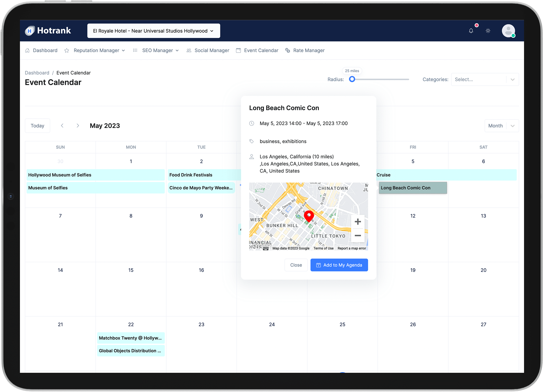This screenshot has width=543, height=392.
Task: Zoom out on the map
Action: click(358, 235)
